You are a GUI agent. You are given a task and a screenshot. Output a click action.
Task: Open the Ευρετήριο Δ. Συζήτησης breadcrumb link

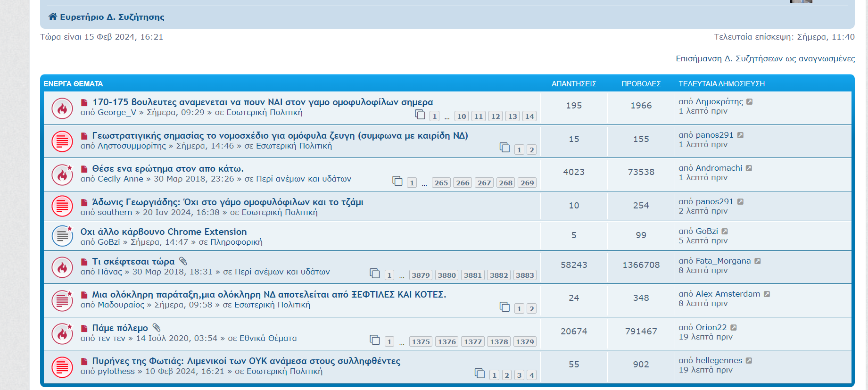[x=112, y=17]
